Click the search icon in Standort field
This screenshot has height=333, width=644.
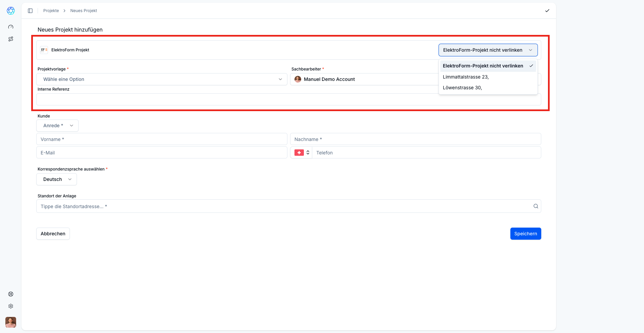[536, 206]
